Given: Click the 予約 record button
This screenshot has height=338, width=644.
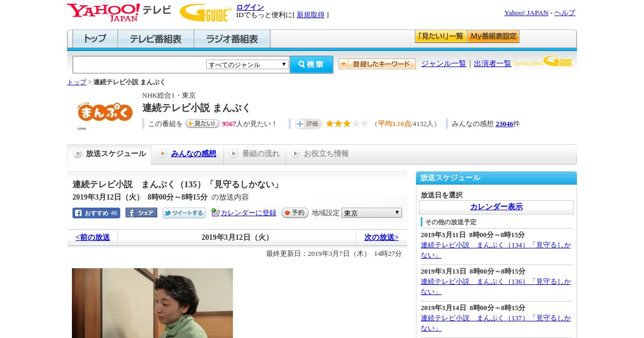Looking at the screenshot, I should click(x=295, y=212).
